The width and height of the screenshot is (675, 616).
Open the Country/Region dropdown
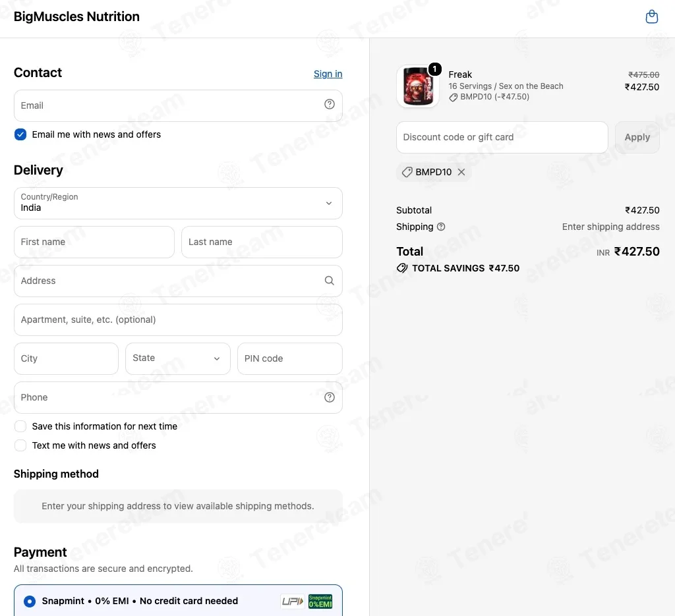click(x=178, y=203)
